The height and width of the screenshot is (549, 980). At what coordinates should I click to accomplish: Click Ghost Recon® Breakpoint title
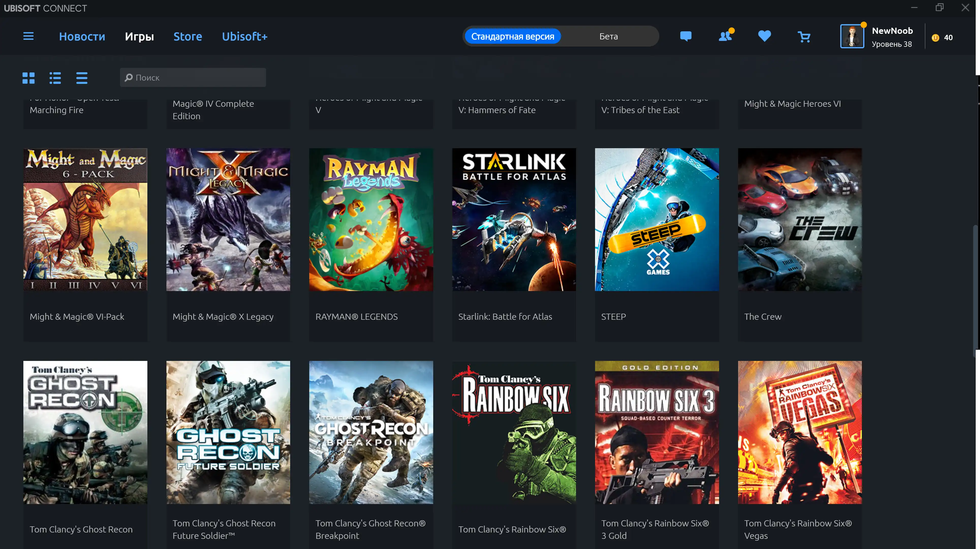point(370,529)
